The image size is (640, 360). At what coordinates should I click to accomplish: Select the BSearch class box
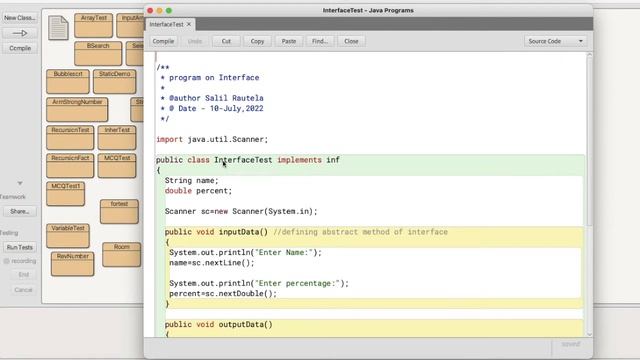(x=98, y=53)
